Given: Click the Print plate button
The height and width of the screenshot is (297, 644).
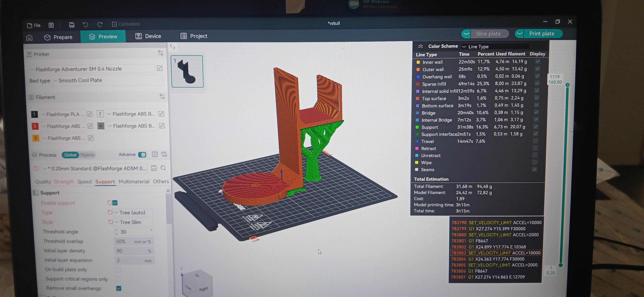Looking at the screenshot, I should coord(542,33).
